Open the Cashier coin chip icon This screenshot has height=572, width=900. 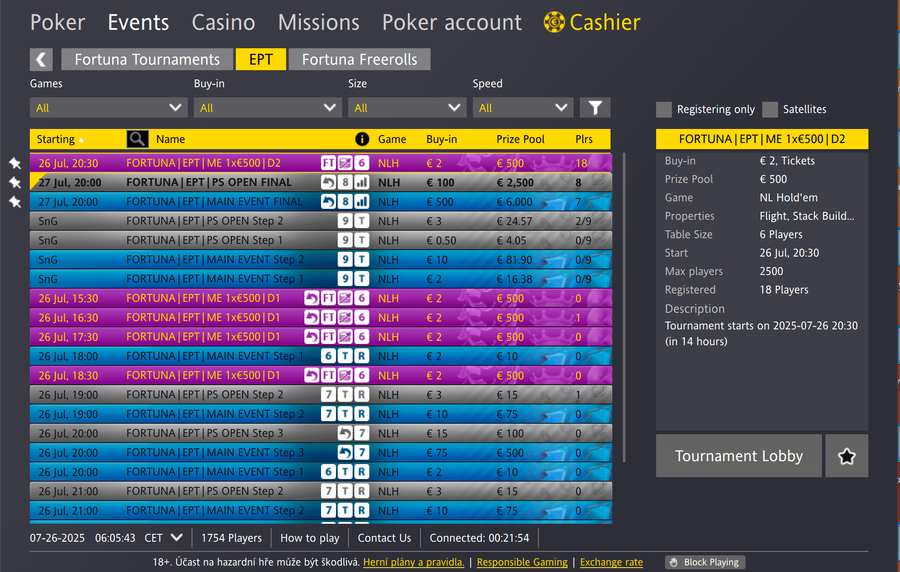tap(554, 22)
